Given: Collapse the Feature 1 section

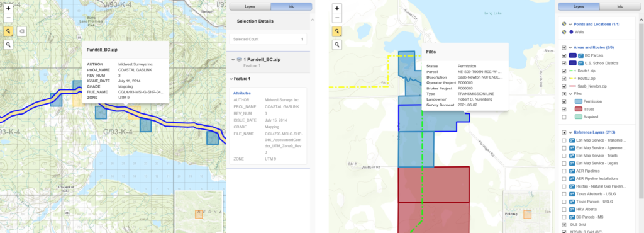Looking at the screenshot, I should pyautogui.click(x=231, y=79).
